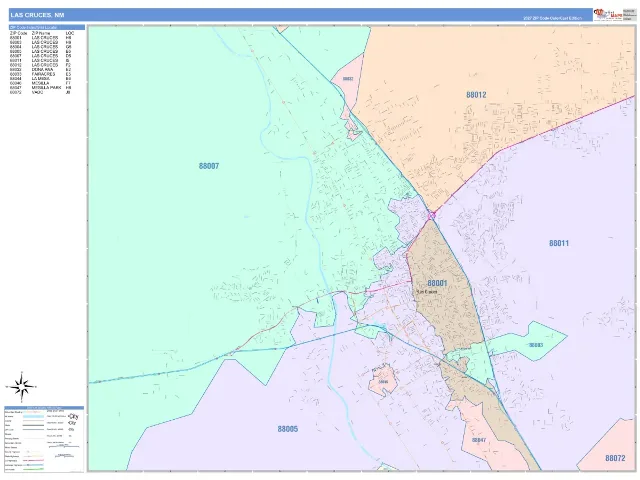Click the ZIP Name column heading
This screenshot has width=640, height=480.
pyautogui.click(x=41, y=33)
